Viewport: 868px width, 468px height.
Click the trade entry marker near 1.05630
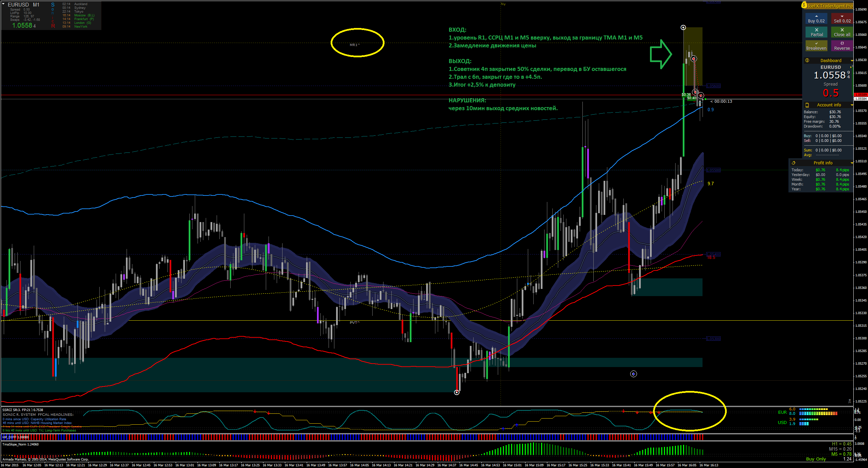[x=694, y=59]
